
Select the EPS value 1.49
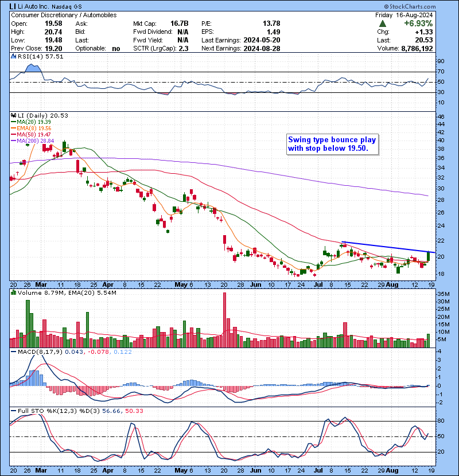pos(274,32)
